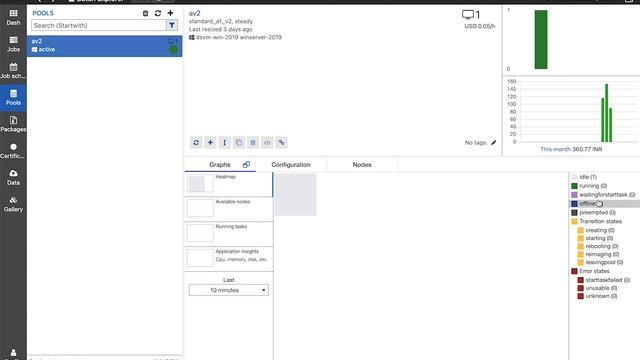
Task: Switch to the Nodes tab
Action: (x=362, y=164)
